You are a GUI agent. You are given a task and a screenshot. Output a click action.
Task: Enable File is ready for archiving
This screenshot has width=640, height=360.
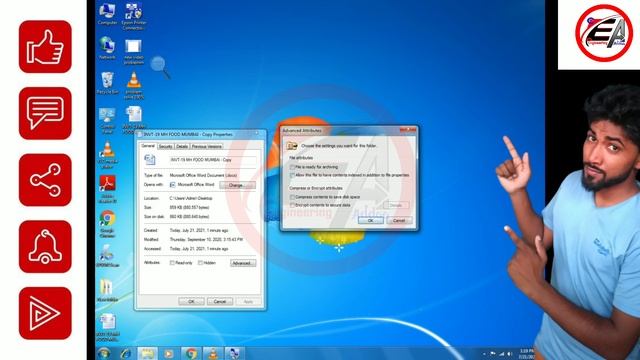[292, 167]
